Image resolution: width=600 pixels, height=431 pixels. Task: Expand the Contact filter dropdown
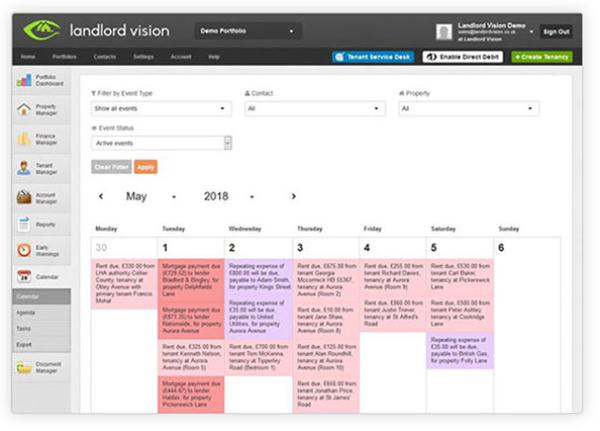point(315,109)
